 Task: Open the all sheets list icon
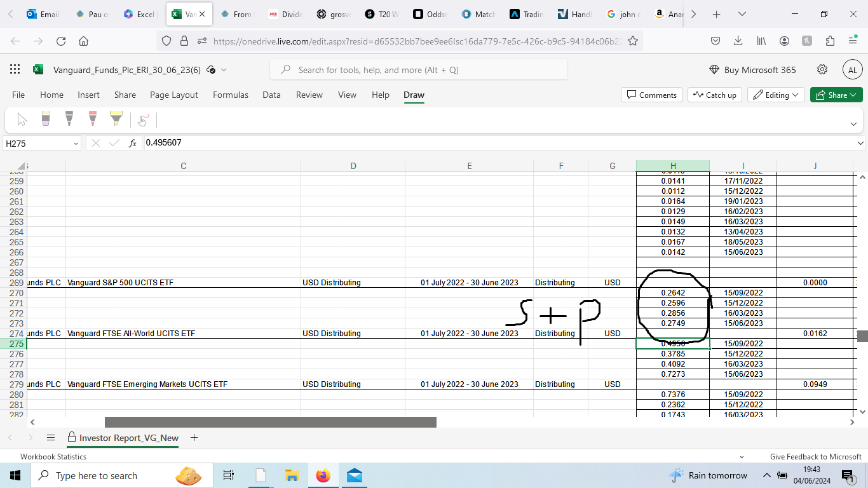pyautogui.click(x=51, y=438)
